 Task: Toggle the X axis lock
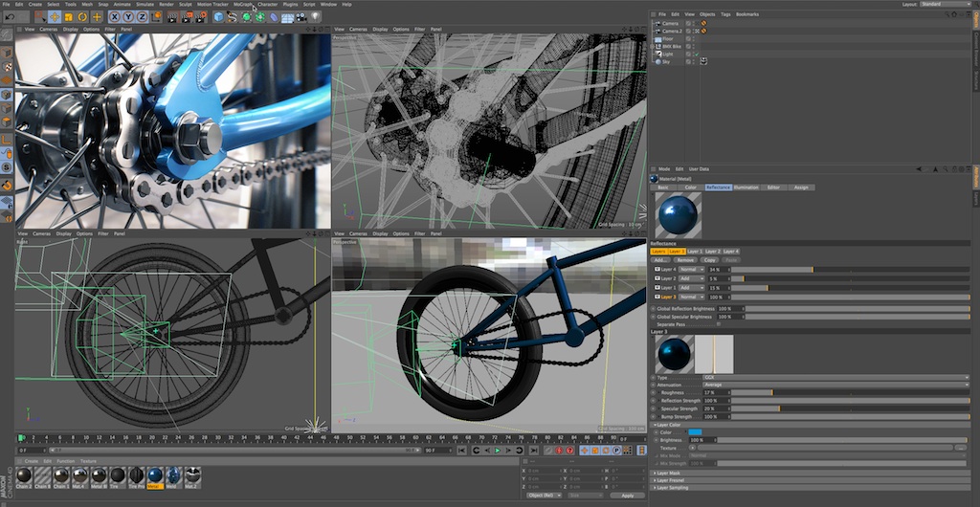[x=115, y=17]
